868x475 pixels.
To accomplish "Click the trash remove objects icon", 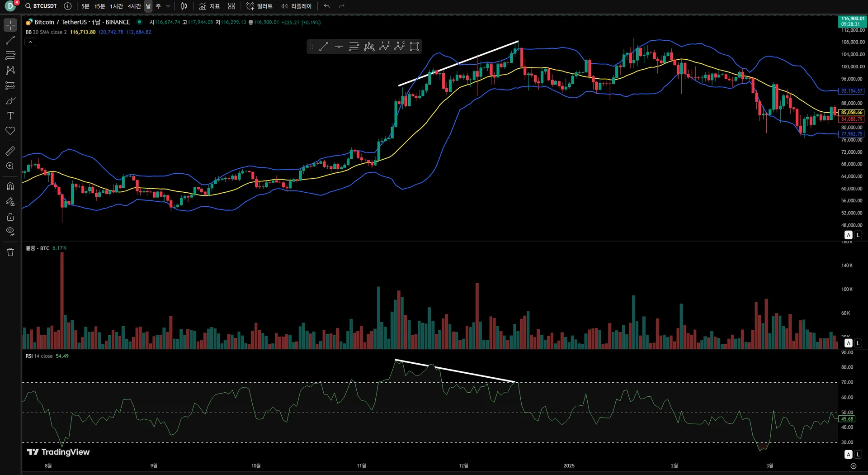I will click(10, 252).
